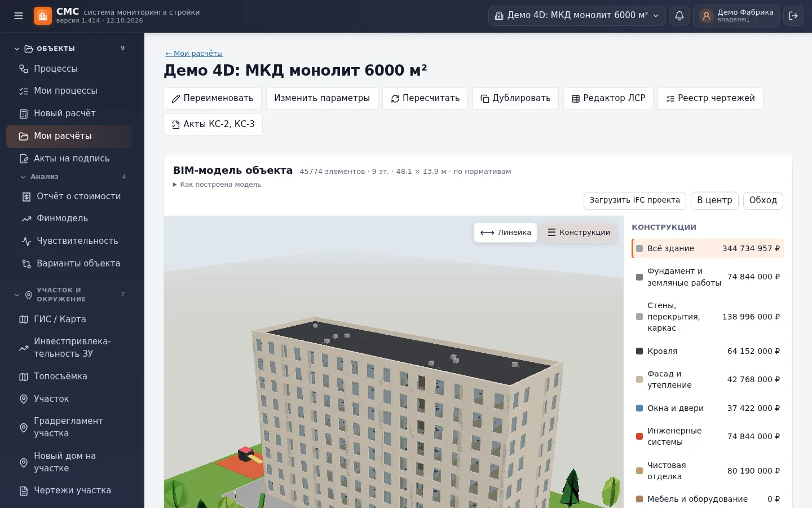This screenshot has height=508, width=812.
Task: Click the Новый расчёт calculator icon
Action: [24, 114]
